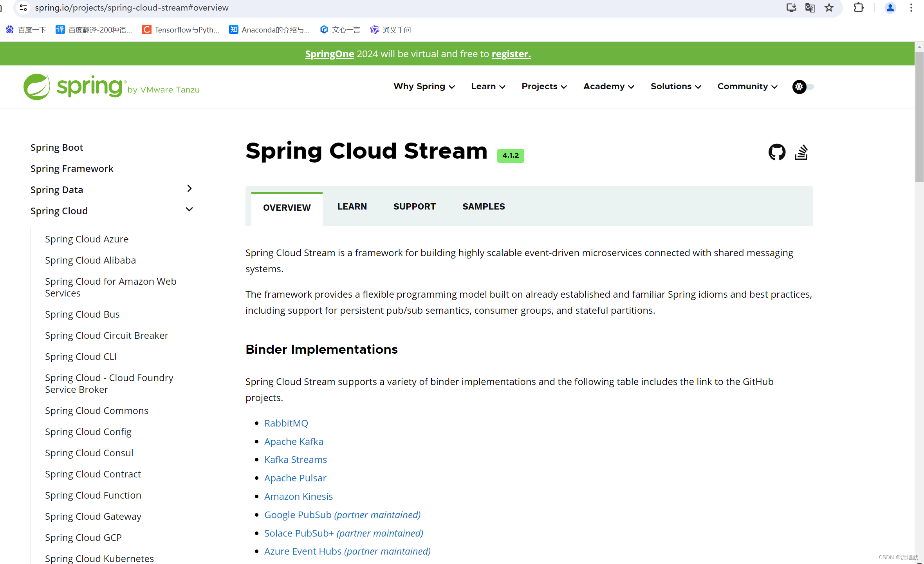Switch to the SAMPLES tab
The width and height of the screenshot is (924, 564).
tap(483, 206)
